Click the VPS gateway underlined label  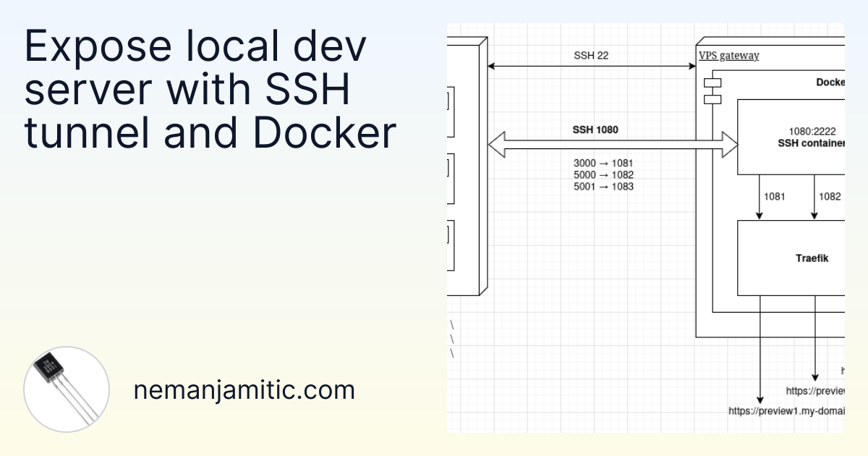(728, 56)
